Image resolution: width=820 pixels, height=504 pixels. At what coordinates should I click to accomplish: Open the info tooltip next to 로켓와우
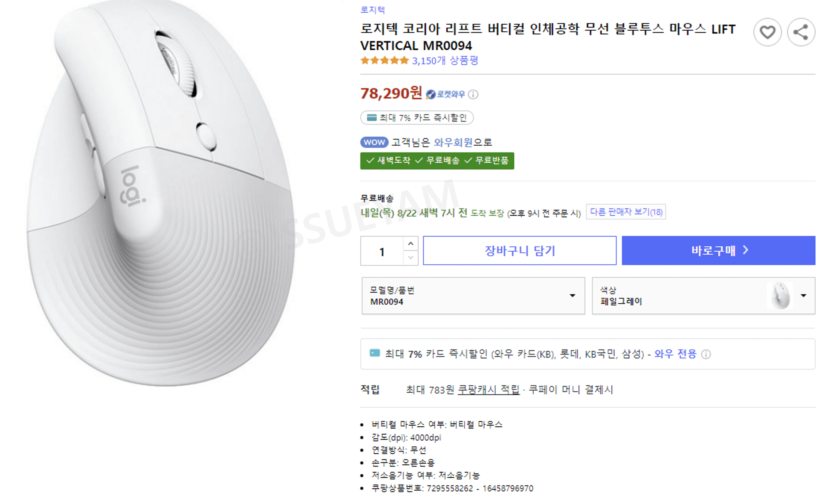(x=473, y=95)
